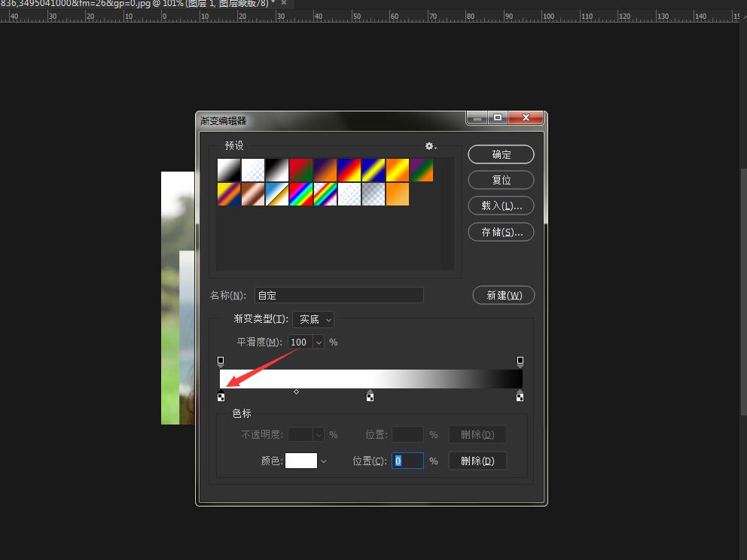
Task: Open the 渐变类型 dropdown showing 实底
Action: 313,320
